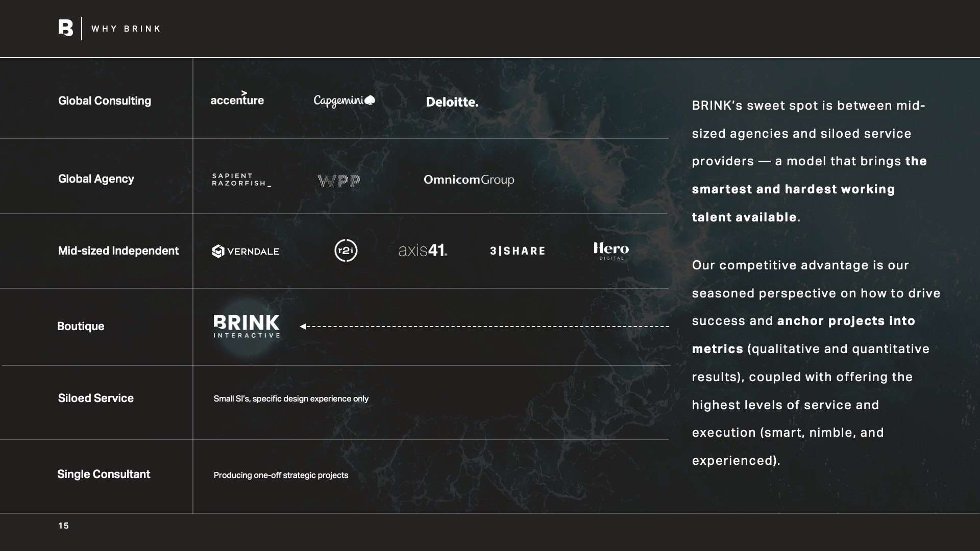Viewport: 980px width, 551px height.
Task: Click bold 'anchor projects into' text
Action: click(846, 321)
